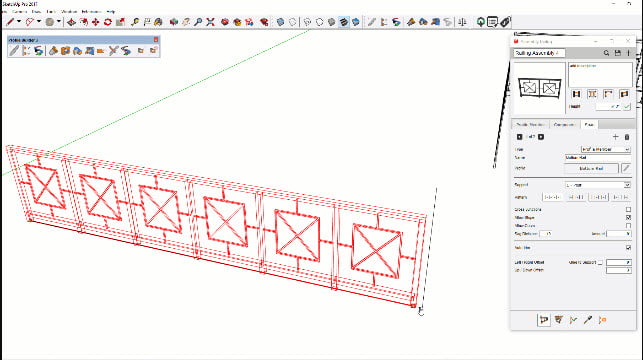Toggle the Offset to Support checkbox

[600, 262]
